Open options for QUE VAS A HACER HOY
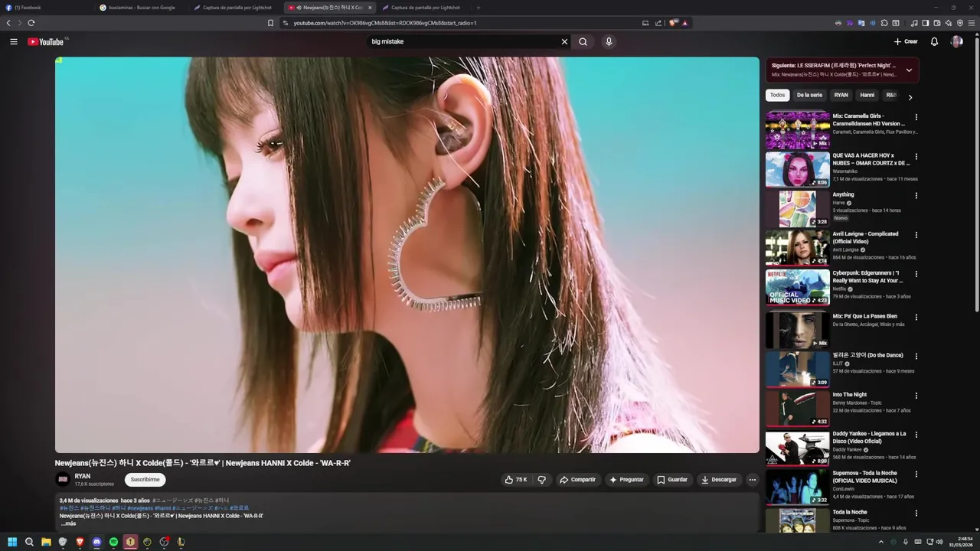The image size is (980, 551). point(916,156)
